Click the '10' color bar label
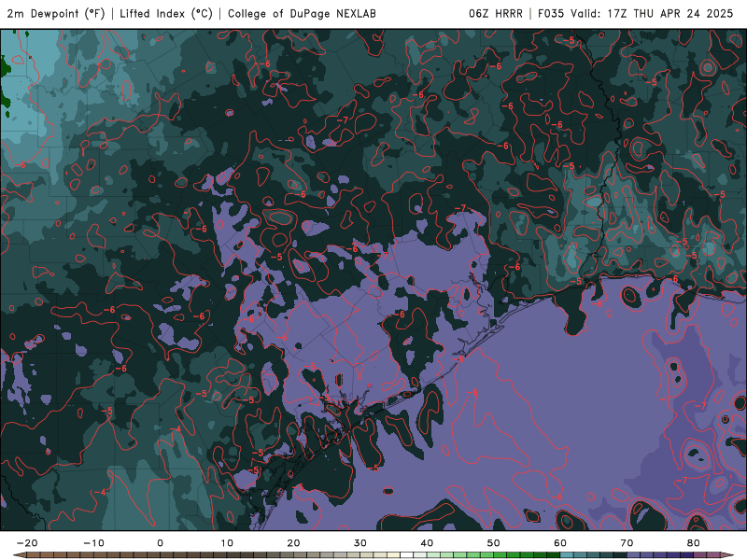 (227, 543)
